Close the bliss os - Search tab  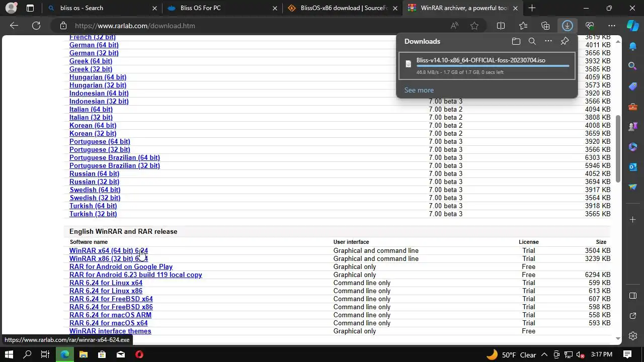point(154,8)
